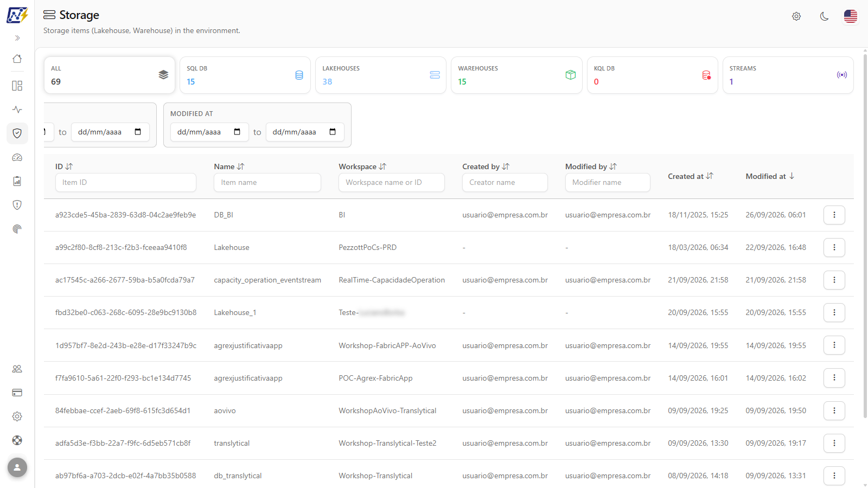Open the actions menu for aovivo row
Screen dimensions: 868x488
[x=834, y=410]
